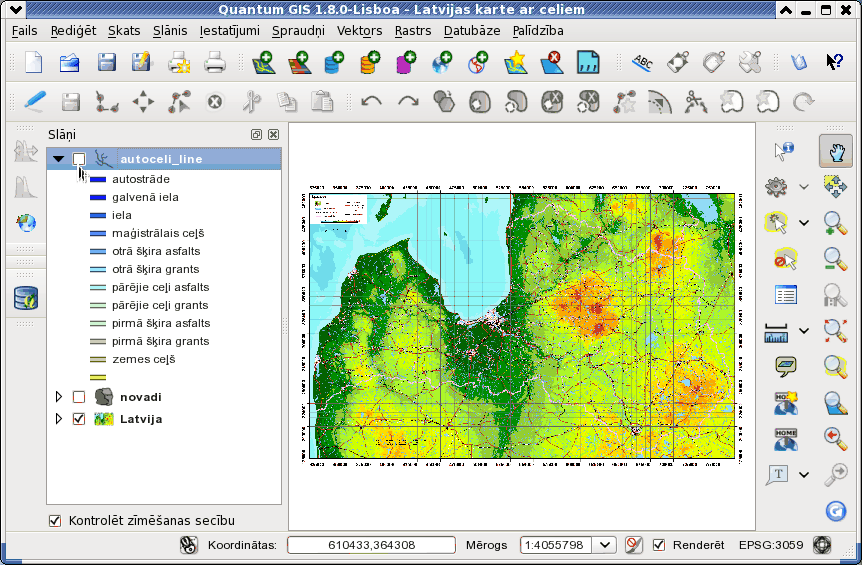Save project as icon with pencil
The height and width of the screenshot is (565, 862).
(141, 63)
